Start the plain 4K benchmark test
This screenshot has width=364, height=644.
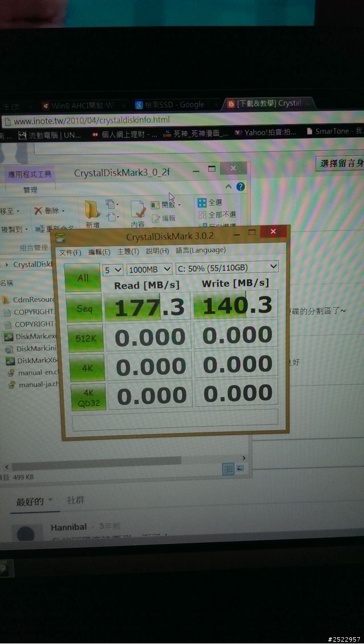coord(88,368)
